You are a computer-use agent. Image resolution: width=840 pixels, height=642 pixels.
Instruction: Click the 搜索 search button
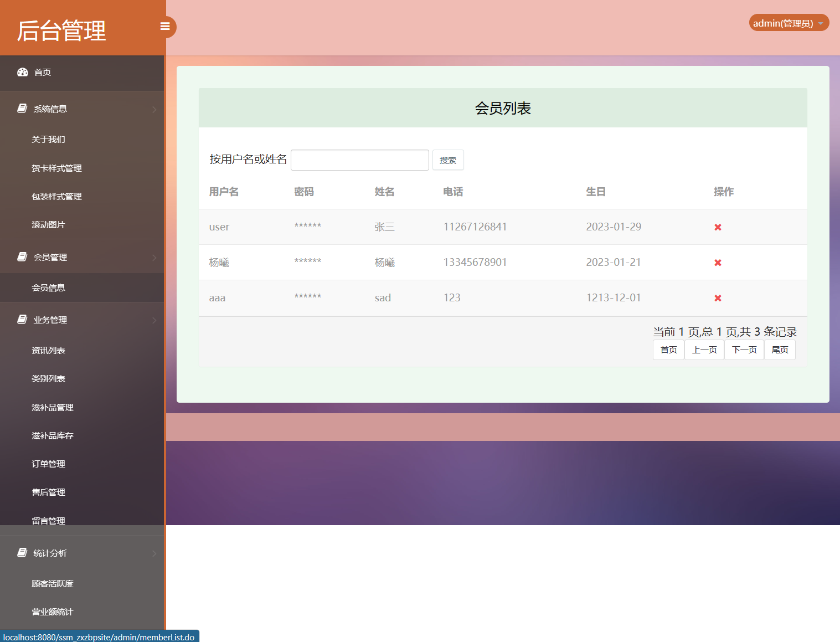coord(448,160)
